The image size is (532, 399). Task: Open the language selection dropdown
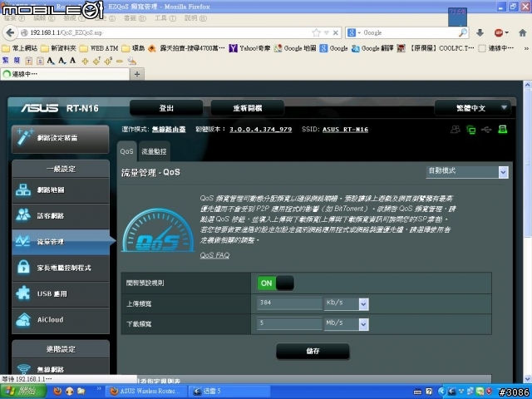click(x=472, y=108)
